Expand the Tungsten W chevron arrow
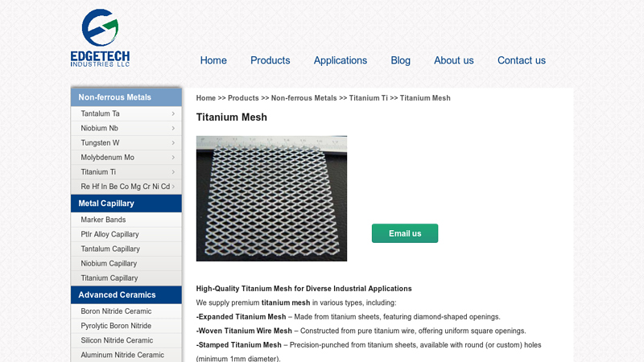 pos(173,143)
